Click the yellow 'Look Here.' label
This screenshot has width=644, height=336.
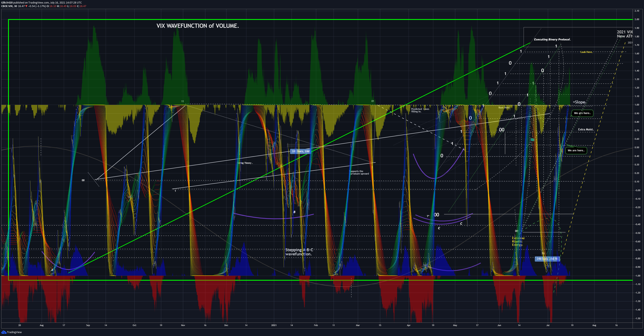[586, 52]
